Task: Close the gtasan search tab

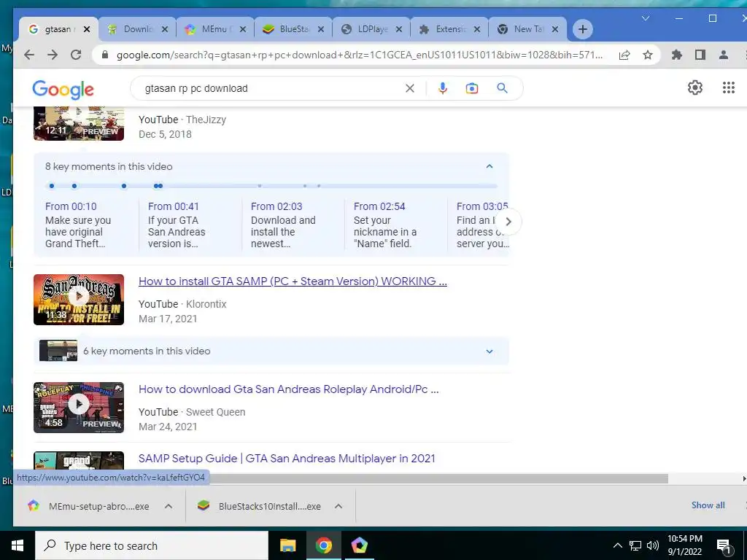Action: pyautogui.click(x=87, y=29)
